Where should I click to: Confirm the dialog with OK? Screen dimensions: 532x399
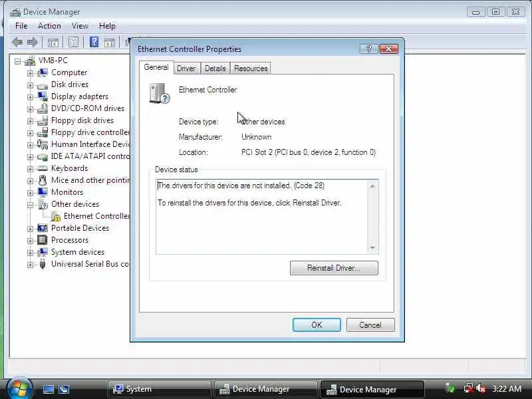[317, 325]
